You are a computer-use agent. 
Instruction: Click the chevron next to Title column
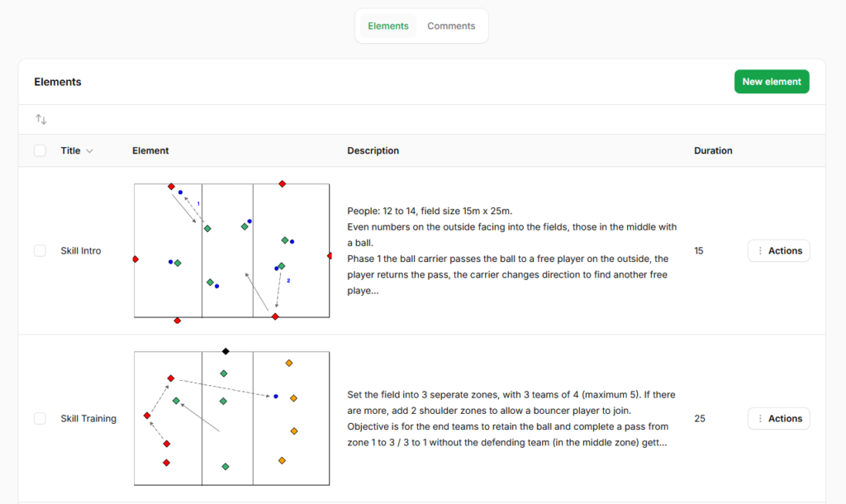click(x=90, y=151)
